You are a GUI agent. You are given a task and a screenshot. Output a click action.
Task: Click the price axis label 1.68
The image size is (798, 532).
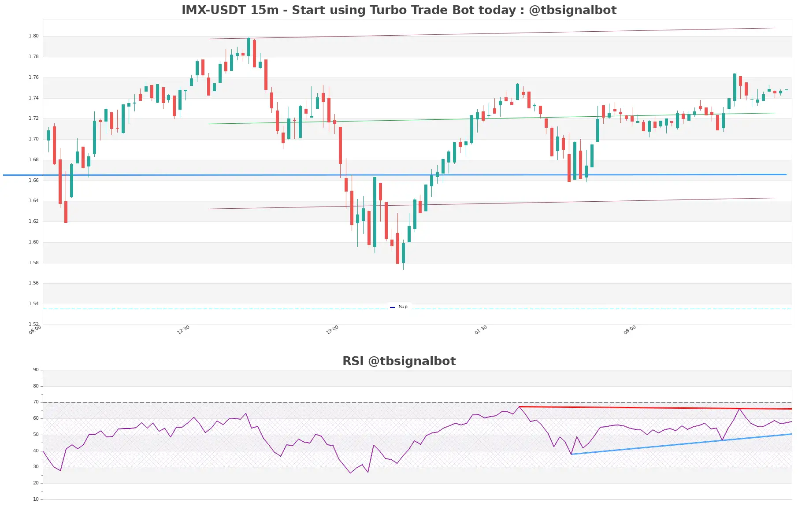(33, 160)
